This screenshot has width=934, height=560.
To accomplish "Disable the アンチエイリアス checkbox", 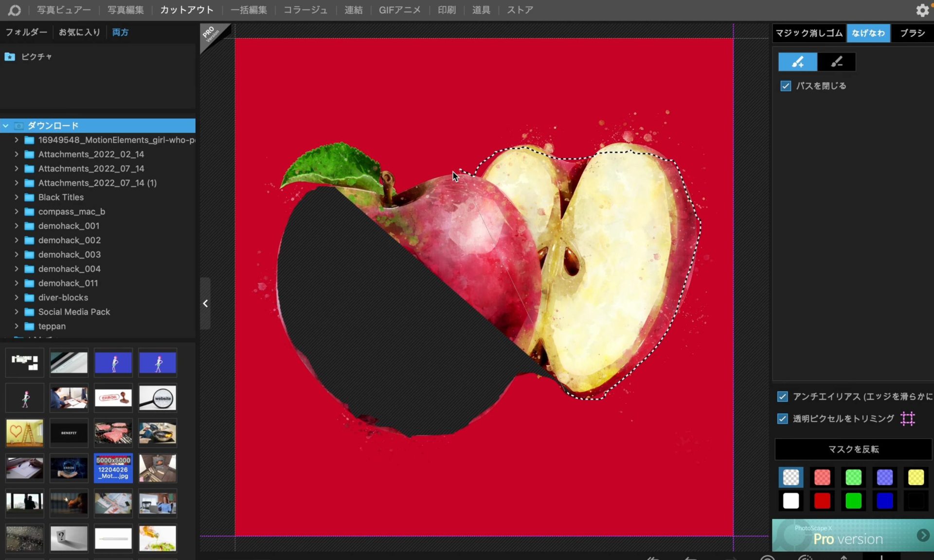I will tap(782, 397).
